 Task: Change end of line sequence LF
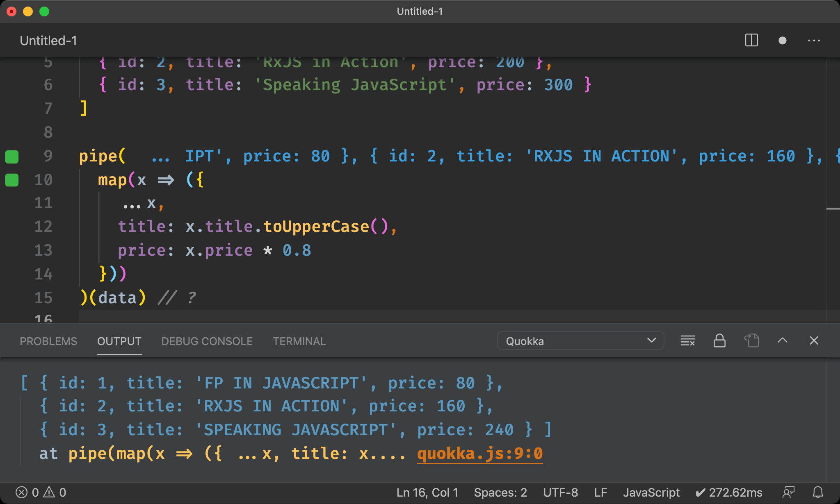coord(600,492)
